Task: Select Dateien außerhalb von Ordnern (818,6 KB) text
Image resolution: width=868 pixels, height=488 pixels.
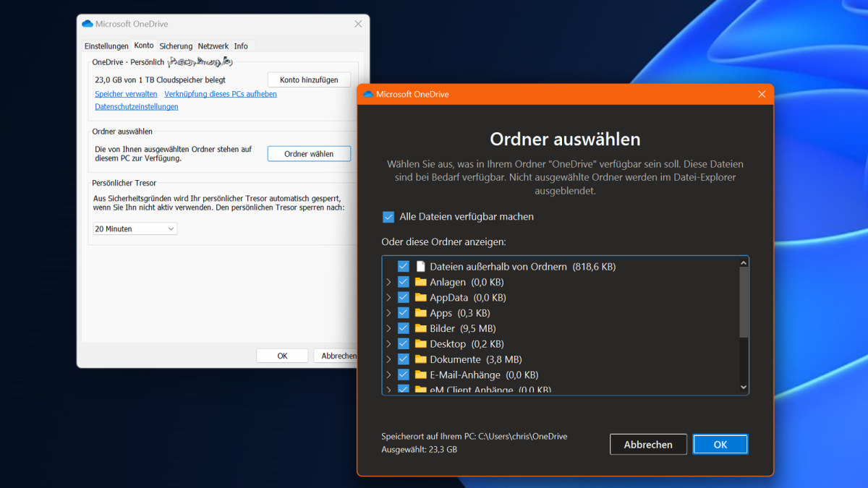Action: click(x=523, y=266)
